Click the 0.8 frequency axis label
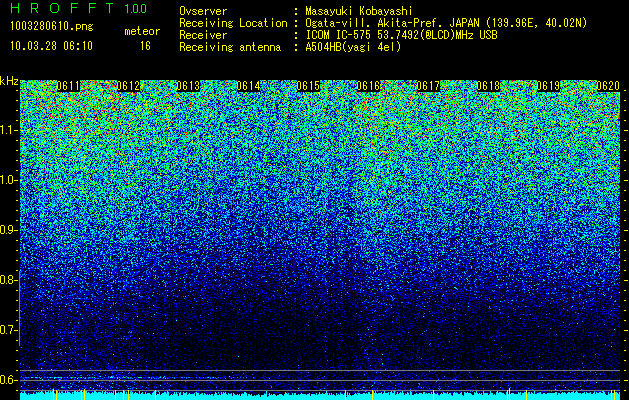Screen dimensions: 629x400 (x=8, y=280)
